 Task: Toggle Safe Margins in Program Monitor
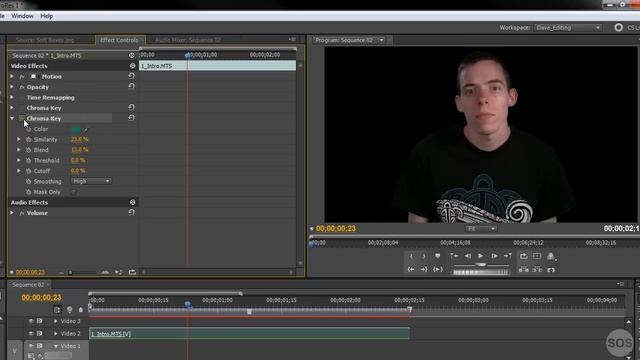pyautogui.click(x=537, y=256)
